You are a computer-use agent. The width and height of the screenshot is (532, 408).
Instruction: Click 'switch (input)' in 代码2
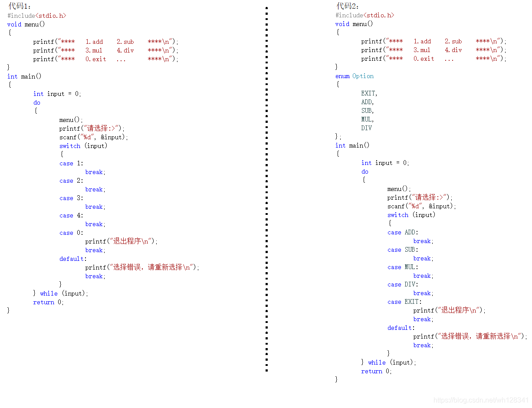pos(411,215)
